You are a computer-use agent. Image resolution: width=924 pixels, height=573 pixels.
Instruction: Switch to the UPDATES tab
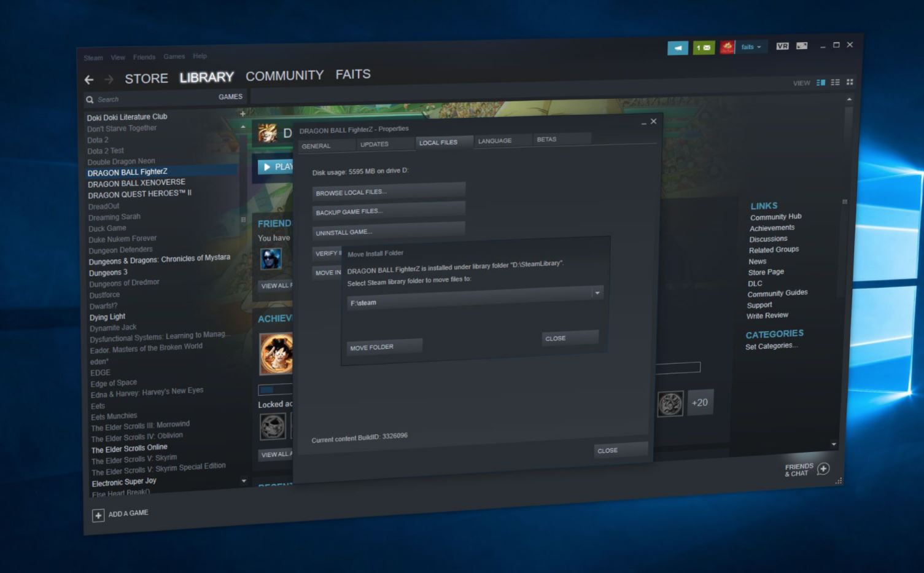tap(386, 144)
